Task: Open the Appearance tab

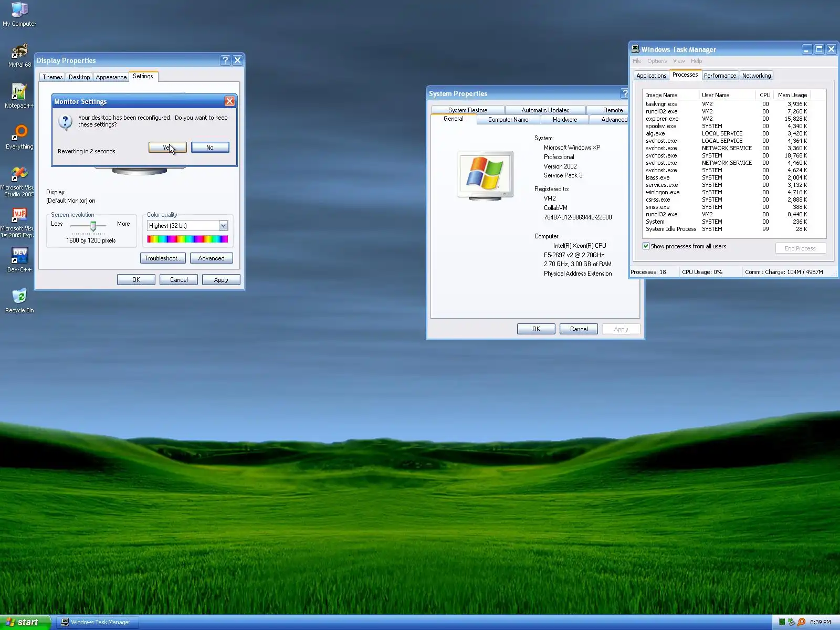Action: [x=111, y=77]
